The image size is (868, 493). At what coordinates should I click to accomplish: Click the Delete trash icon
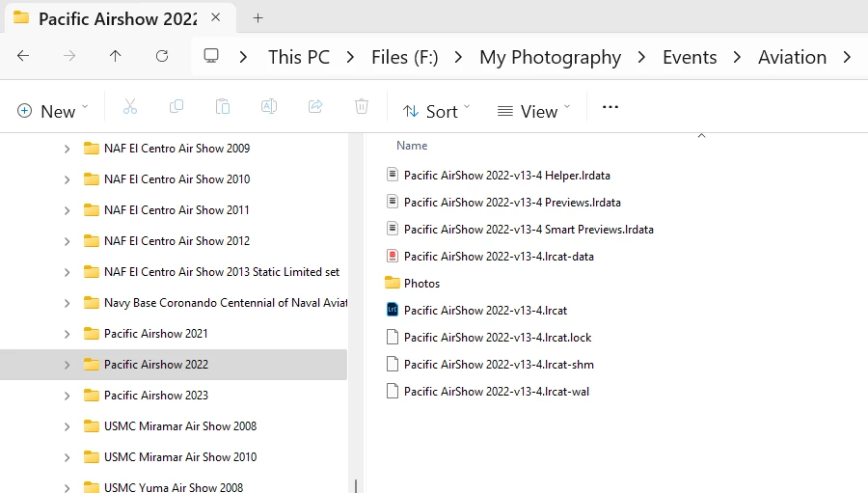tap(362, 106)
